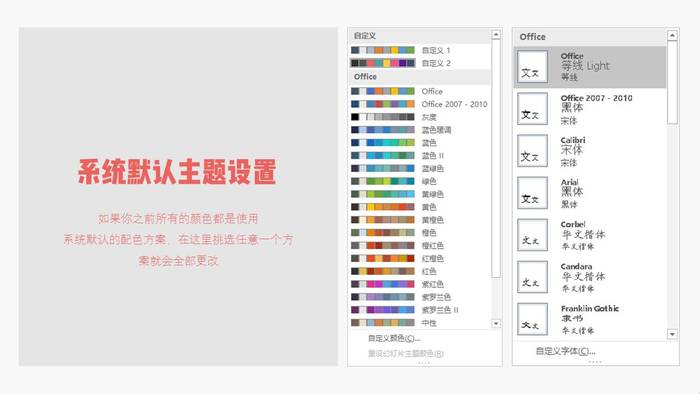Select the 紫罗兰色 II color palette
Image resolution: width=700 pixels, height=394 pixels.
[x=420, y=310]
